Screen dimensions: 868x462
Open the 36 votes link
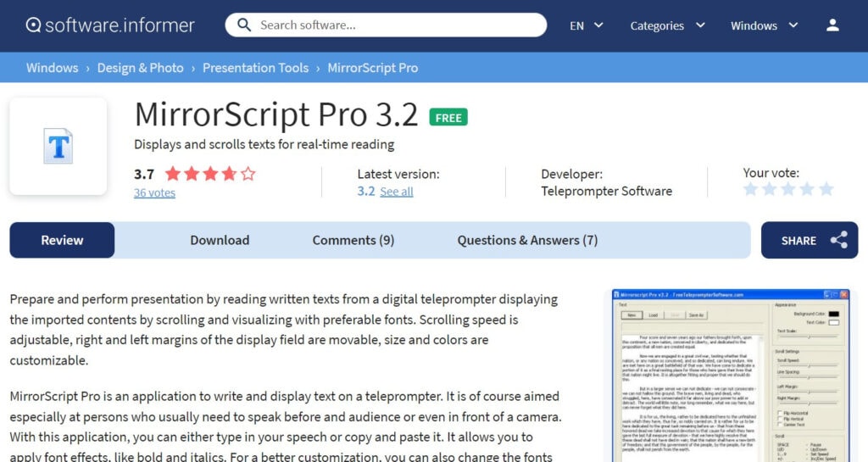154,192
